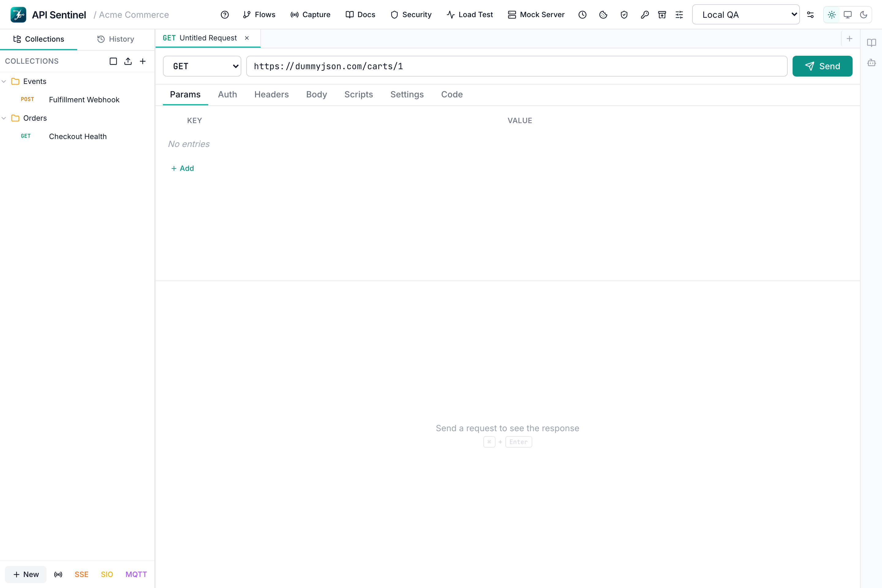Click the API Sentinel logo icon
The width and height of the screenshot is (882, 588).
coord(18,15)
